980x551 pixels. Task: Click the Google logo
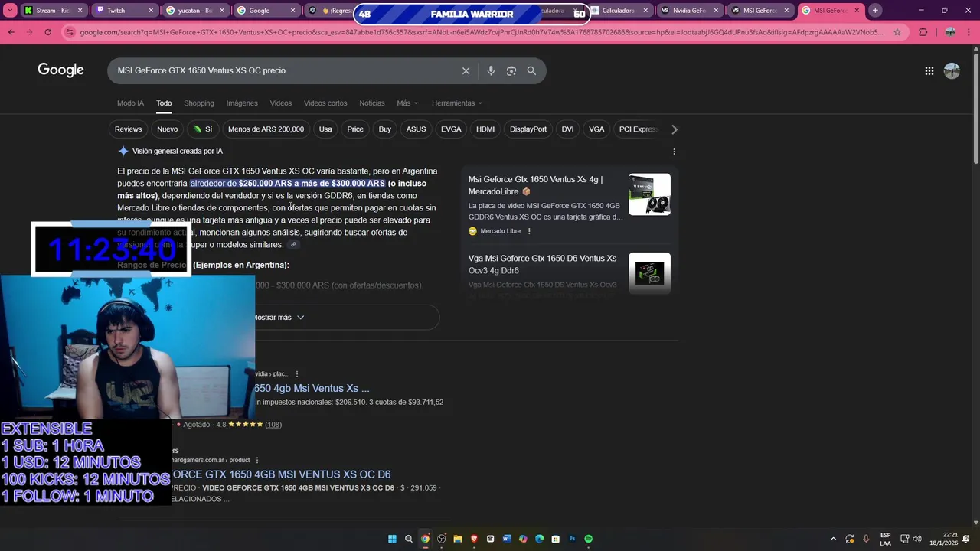pyautogui.click(x=60, y=70)
